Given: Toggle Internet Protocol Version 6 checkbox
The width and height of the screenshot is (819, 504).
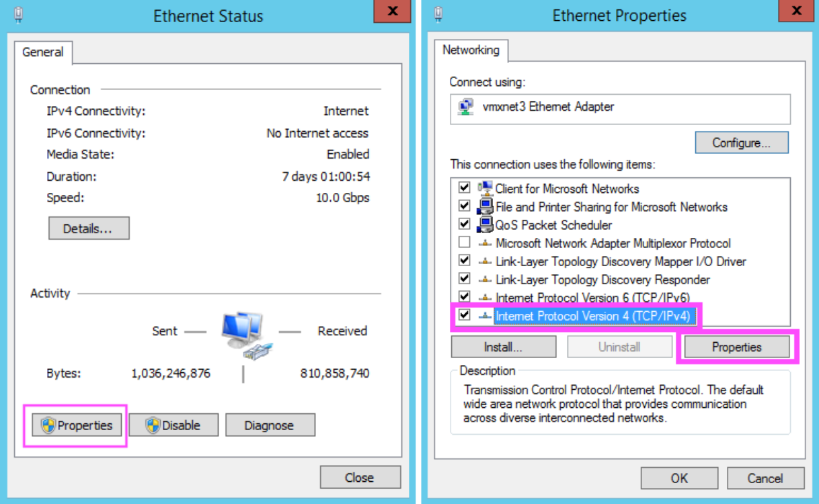Looking at the screenshot, I should tap(464, 296).
